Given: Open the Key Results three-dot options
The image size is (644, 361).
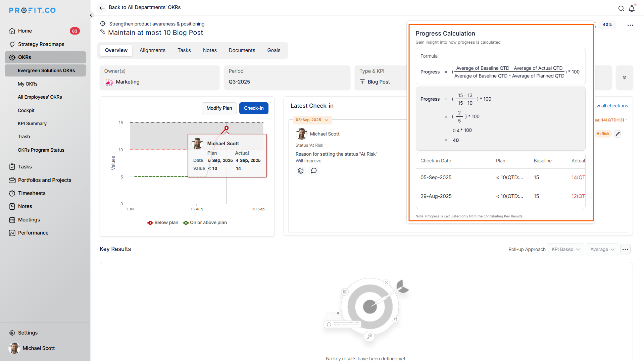Looking at the screenshot, I should pos(625,249).
